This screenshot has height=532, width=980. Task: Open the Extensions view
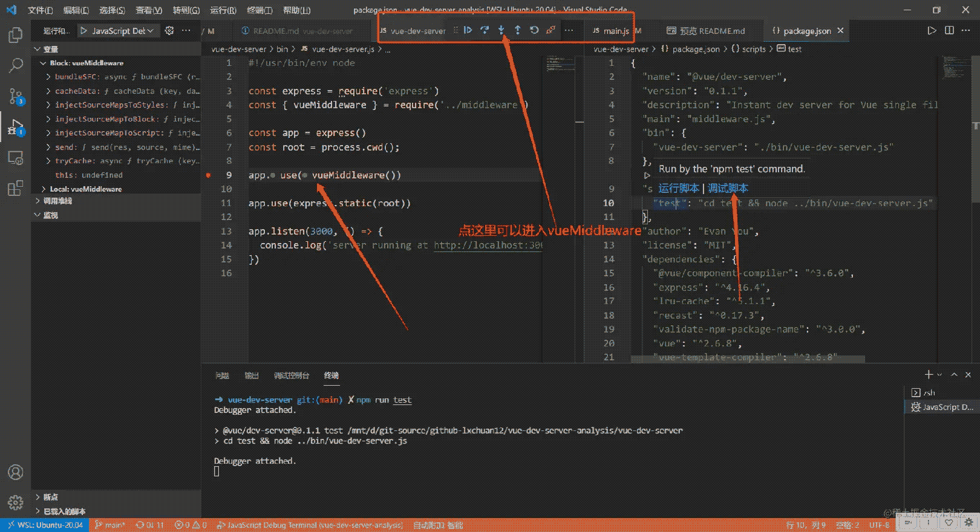16,188
